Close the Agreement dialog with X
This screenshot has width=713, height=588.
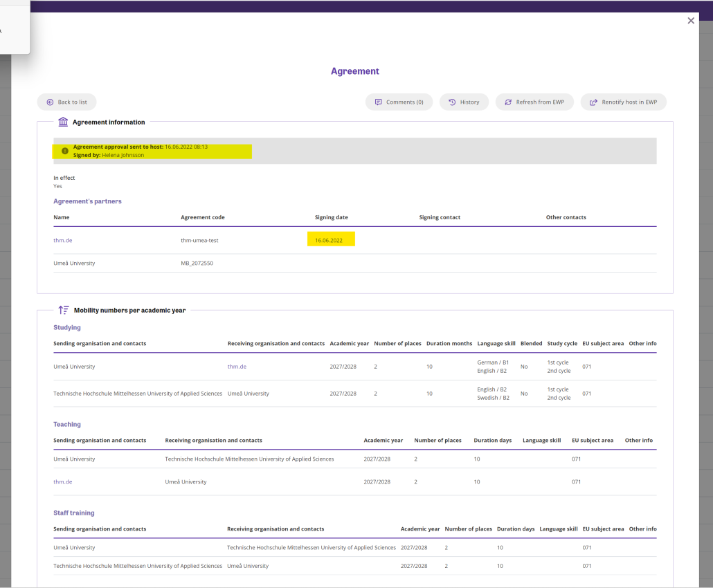(691, 21)
